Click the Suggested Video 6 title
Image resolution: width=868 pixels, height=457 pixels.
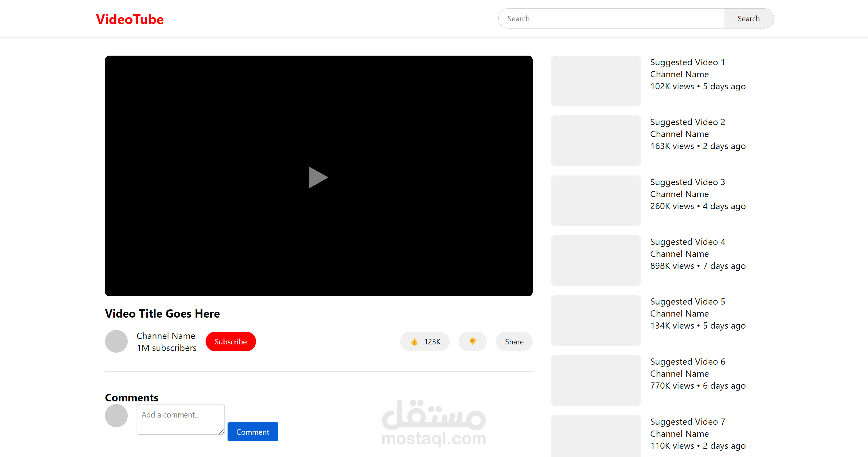point(687,362)
